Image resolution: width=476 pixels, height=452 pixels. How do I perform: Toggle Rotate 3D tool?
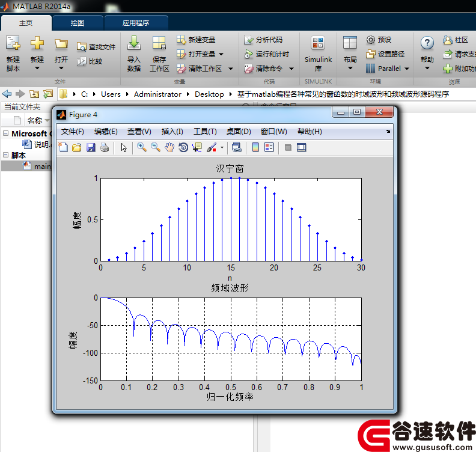pyautogui.click(x=183, y=147)
